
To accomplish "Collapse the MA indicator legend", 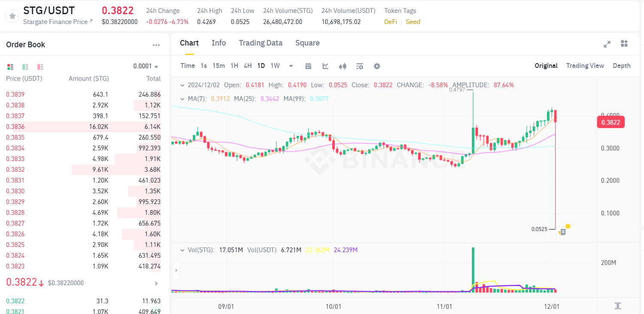I will click(x=183, y=99).
